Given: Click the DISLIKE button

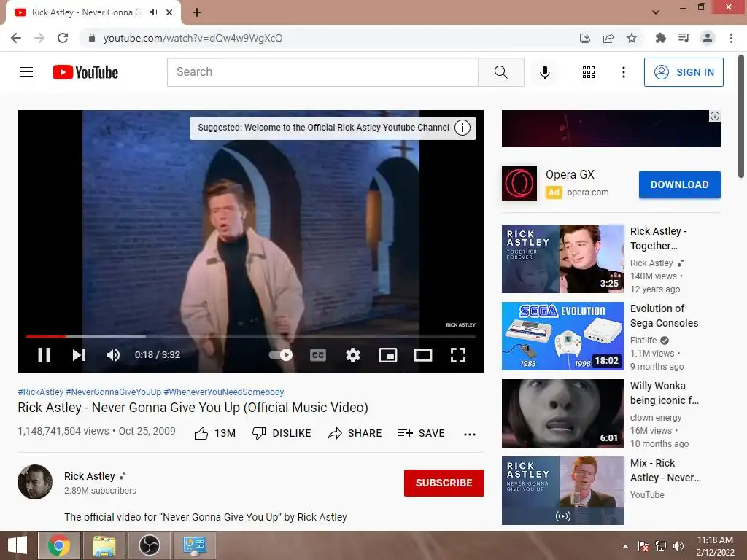Looking at the screenshot, I should point(282,433).
